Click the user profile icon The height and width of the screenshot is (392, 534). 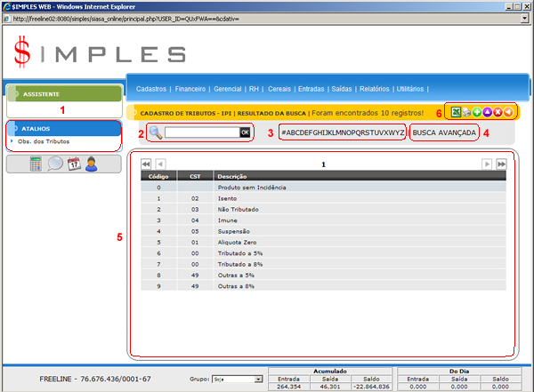pyautogui.click(x=92, y=164)
